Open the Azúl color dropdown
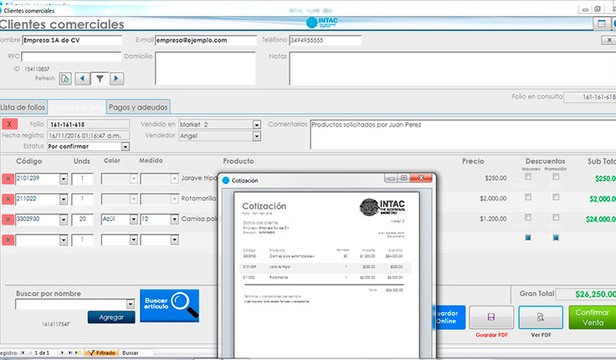Image resolution: width=616 pixels, height=360 pixels. (x=134, y=219)
